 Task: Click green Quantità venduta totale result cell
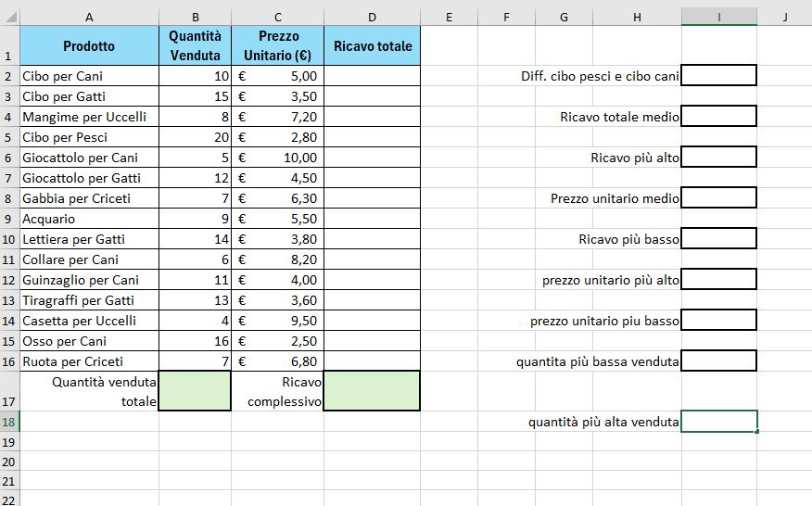pos(195,391)
